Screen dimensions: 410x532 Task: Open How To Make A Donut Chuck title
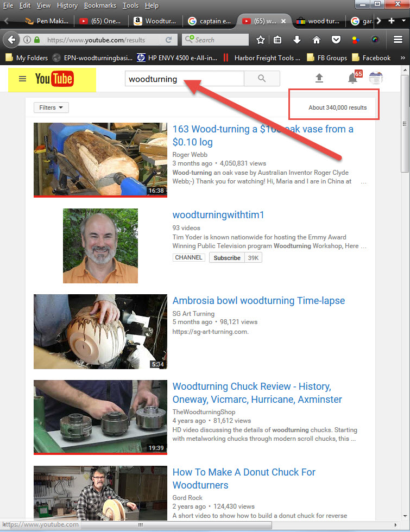click(x=244, y=479)
